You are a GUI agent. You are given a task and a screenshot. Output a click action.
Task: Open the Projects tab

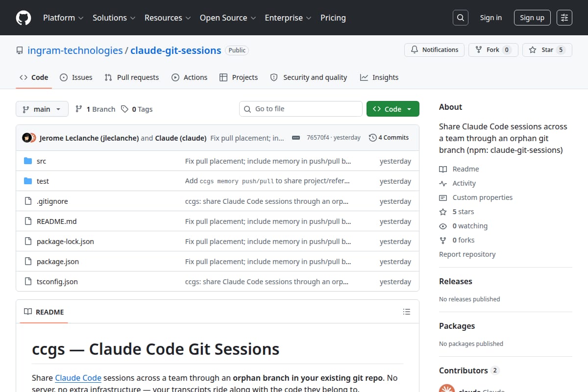point(239,77)
